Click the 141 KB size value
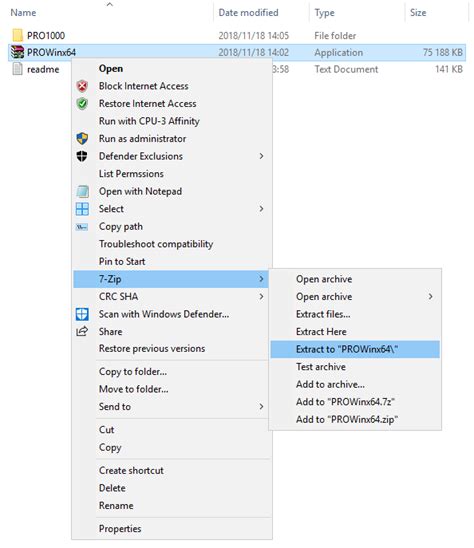 coord(449,69)
